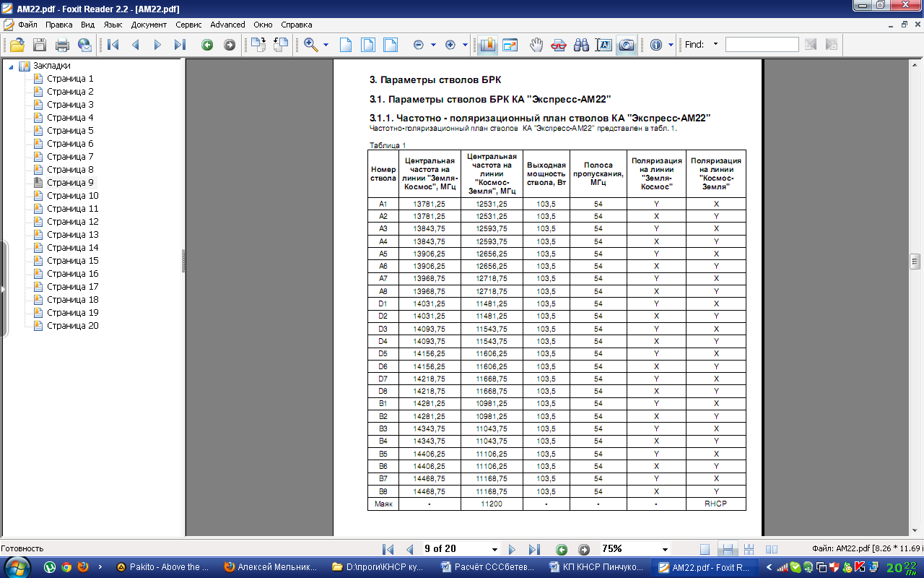Select bookmark Страница 12

pyautogui.click(x=73, y=222)
